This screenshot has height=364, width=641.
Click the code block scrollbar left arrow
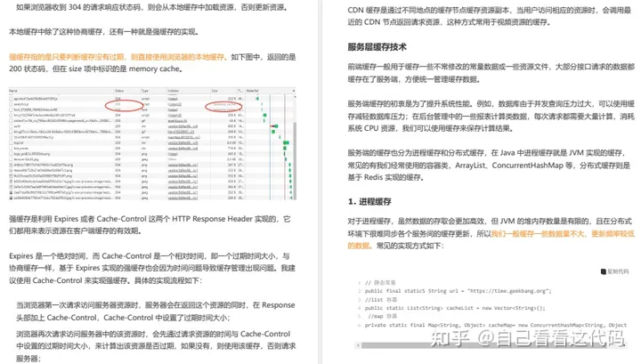pyautogui.click(x=358, y=345)
